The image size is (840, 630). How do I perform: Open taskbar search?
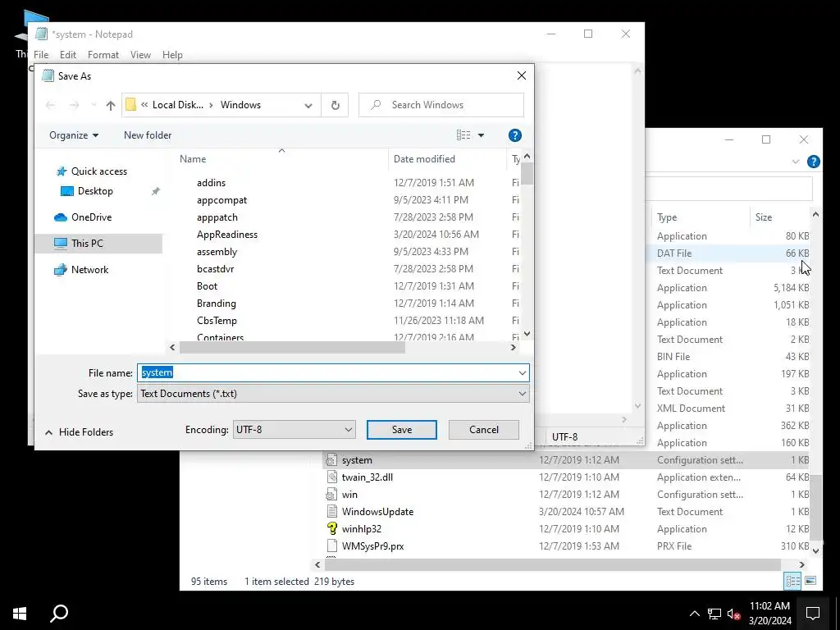point(59,614)
